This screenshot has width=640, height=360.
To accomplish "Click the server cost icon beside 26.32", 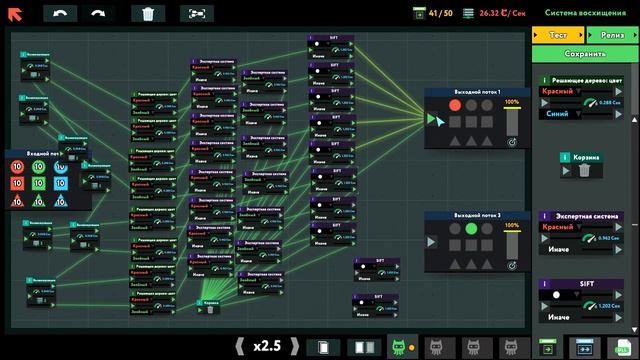I will (468, 13).
